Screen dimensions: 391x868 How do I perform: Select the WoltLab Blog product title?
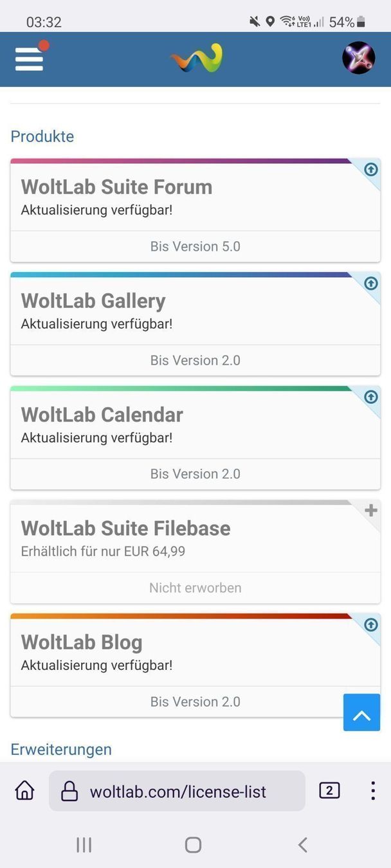click(82, 642)
